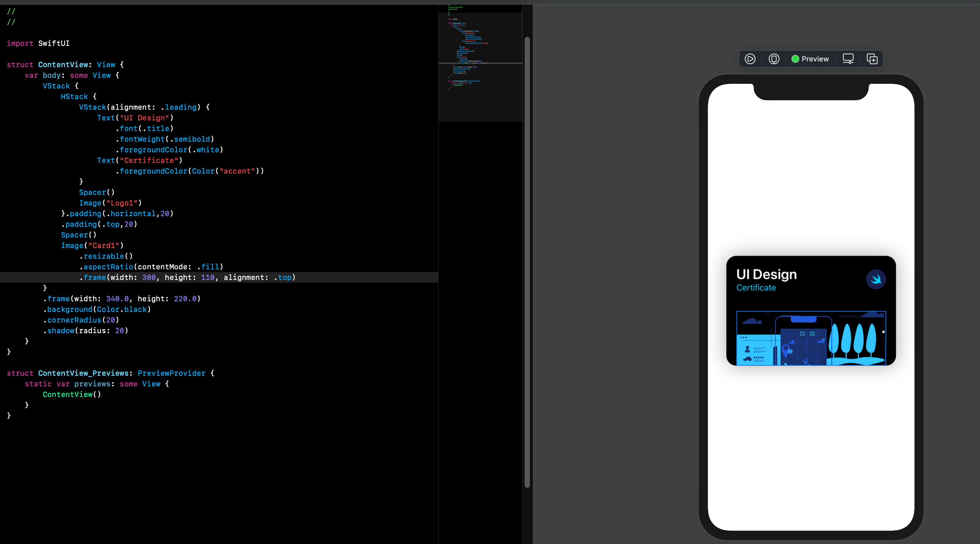Screen dimensions: 980x544
Task: Click the Preview label in the canvas toolbar
Action: pos(815,59)
